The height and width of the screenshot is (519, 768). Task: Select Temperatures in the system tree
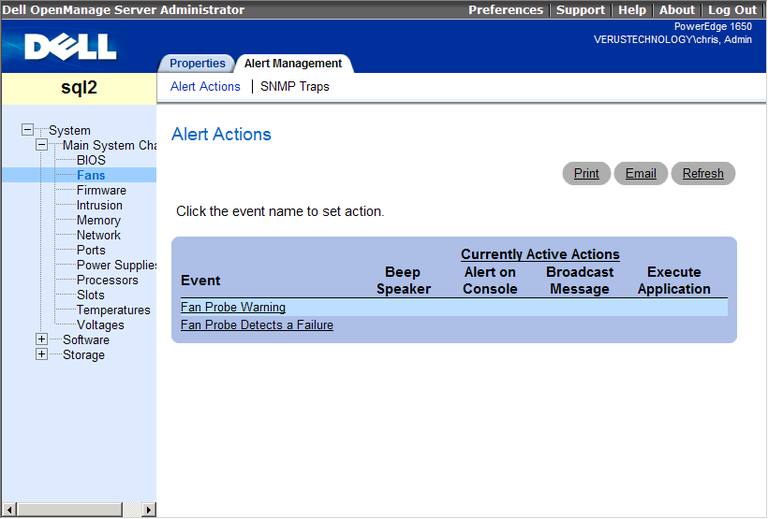point(113,310)
